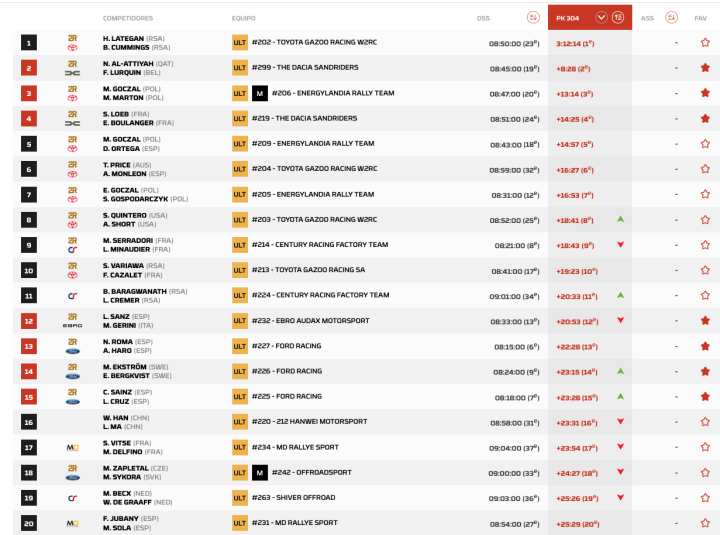
Task: Click the green up arrow for S. Quintero
Action: click(x=621, y=219)
